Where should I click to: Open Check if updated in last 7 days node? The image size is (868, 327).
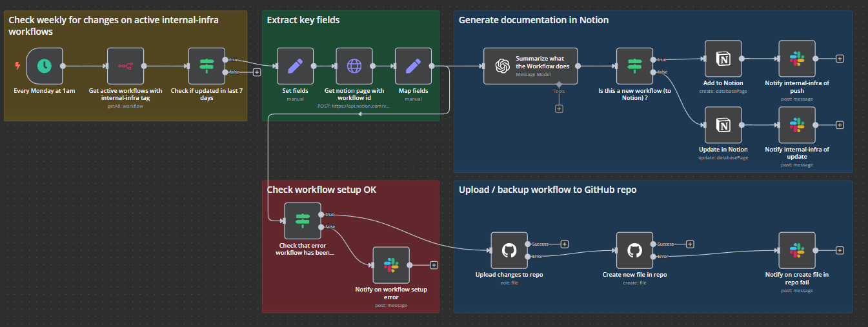point(207,66)
